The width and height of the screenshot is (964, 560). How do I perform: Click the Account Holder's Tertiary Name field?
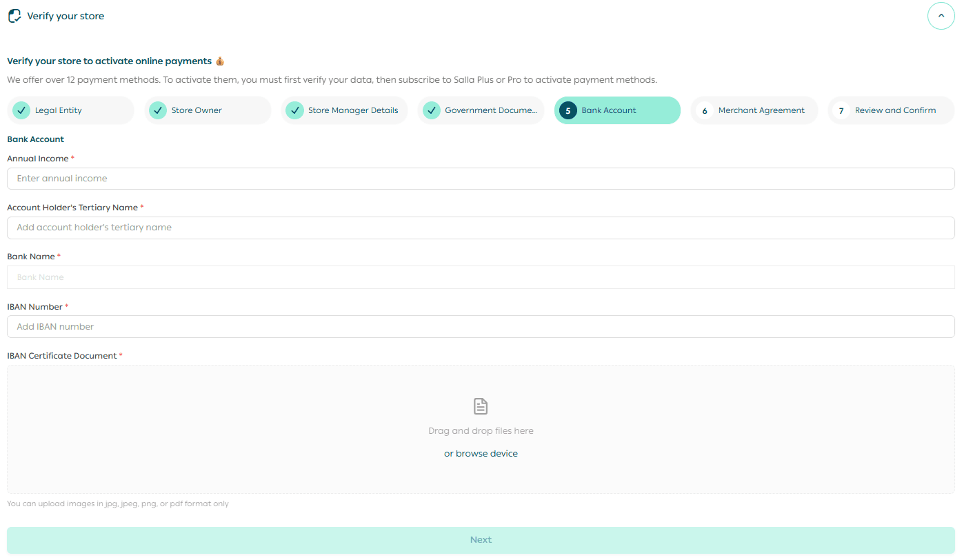pyautogui.click(x=481, y=228)
